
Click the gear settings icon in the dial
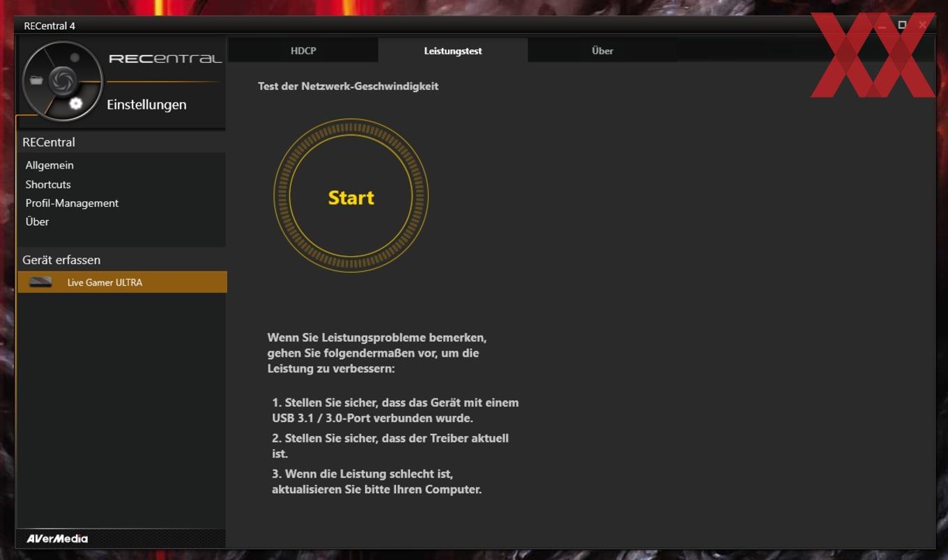tap(75, 104)
